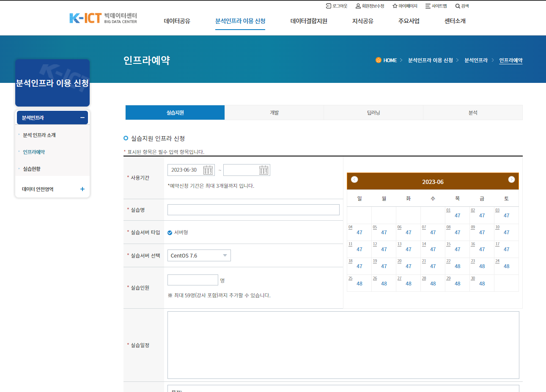Open the 주요사업 menu

[x=409, y=21]
